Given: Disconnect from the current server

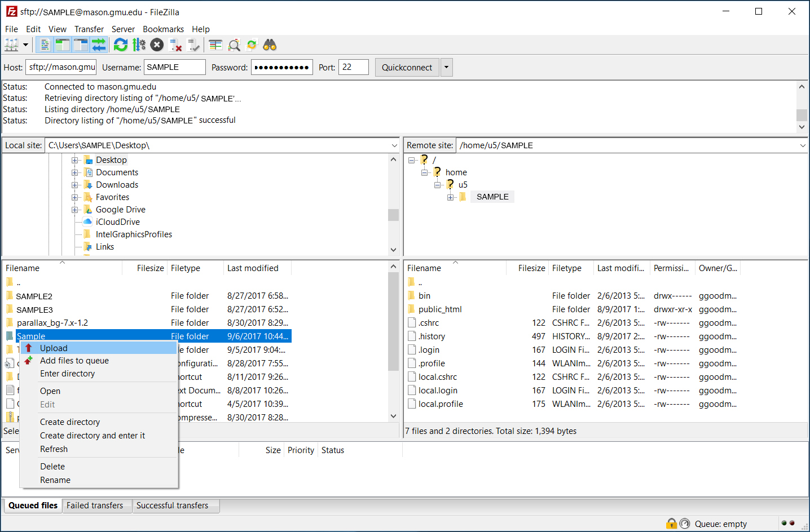Looking at the screenshot, I should (x=175, y=45).
